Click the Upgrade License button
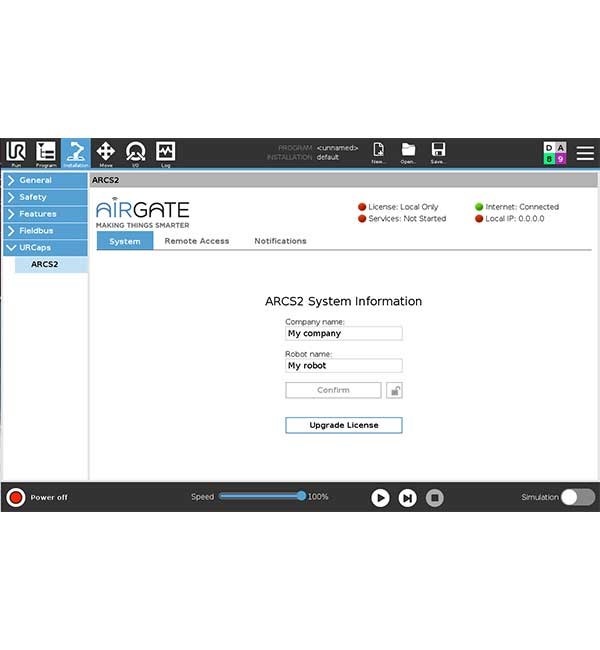The height and width of the screenshot is (650, 600). [x=344, y=425]
